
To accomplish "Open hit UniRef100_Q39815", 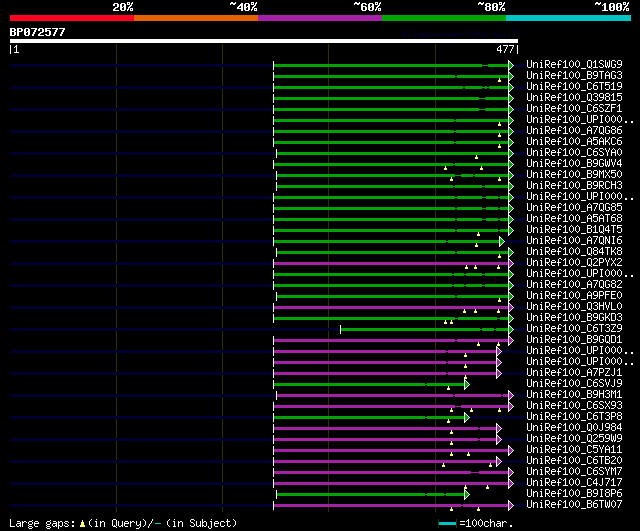I will click(574, 98).
